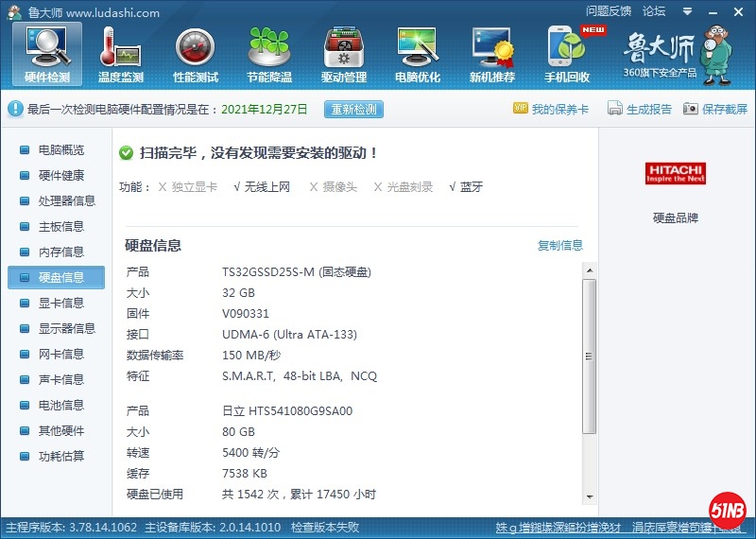Open the 手机回收 phone recycling icon
This screenshot has width=756, height=539.
click(x=567, y=54)
